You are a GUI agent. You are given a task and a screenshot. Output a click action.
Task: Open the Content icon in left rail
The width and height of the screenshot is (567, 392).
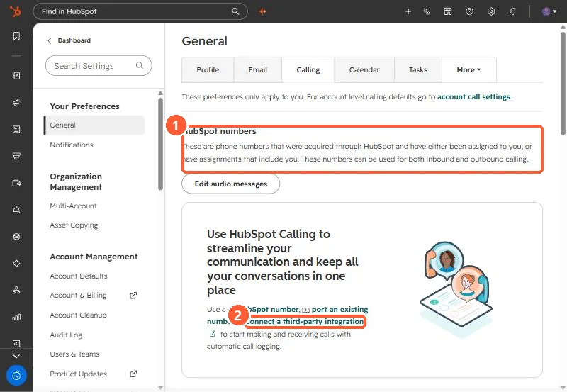click(x=16, y=129)
